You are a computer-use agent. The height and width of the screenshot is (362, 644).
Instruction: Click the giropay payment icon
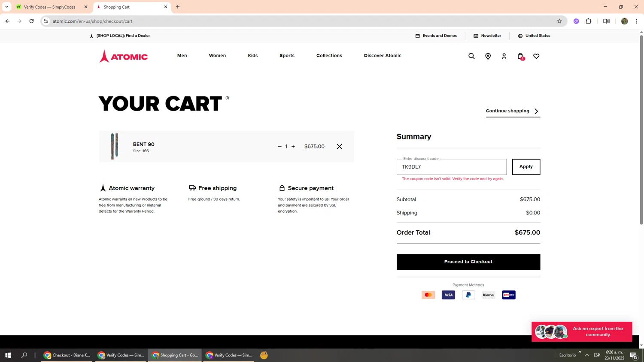click(509, 295)
